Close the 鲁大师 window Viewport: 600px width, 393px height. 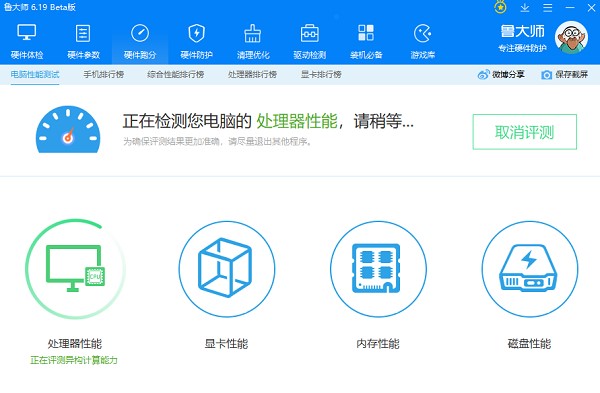[592, 8]
